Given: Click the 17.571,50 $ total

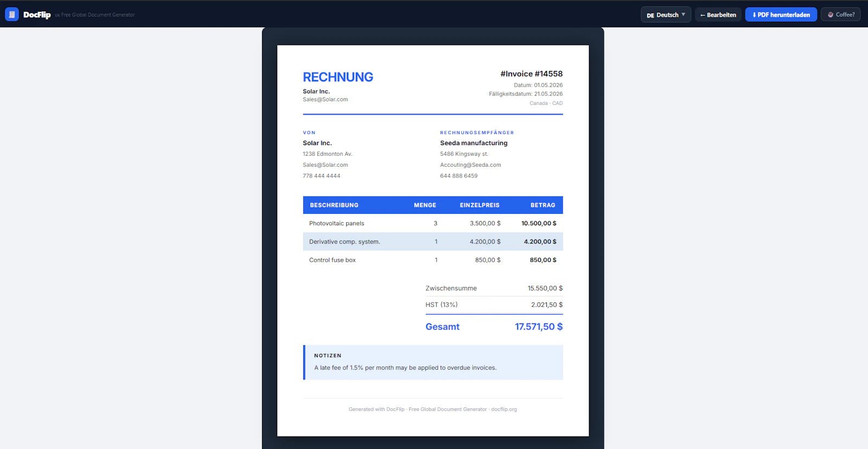Looking at the screenshot, I should coord(539,327).
